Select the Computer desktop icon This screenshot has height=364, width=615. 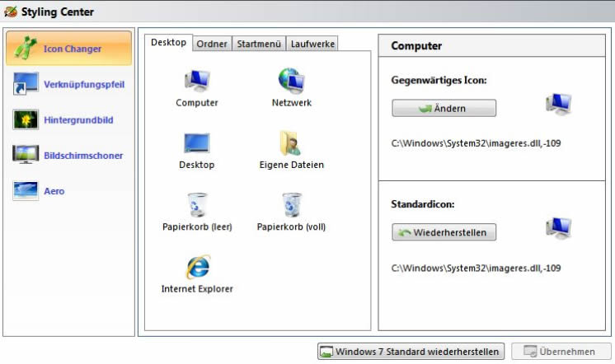197,81
